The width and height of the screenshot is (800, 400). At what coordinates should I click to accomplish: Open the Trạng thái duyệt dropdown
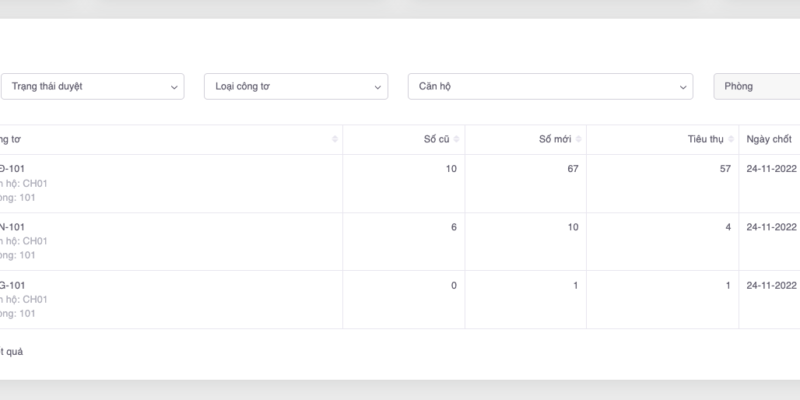(90, 87)
